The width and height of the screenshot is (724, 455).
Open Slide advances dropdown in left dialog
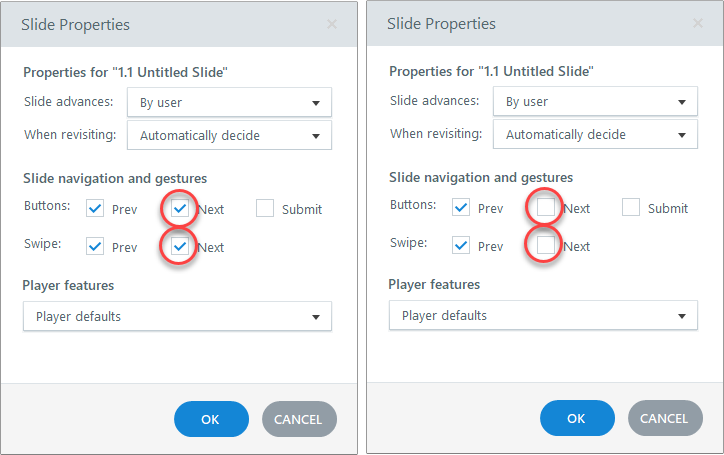click(x=228, y=102)
